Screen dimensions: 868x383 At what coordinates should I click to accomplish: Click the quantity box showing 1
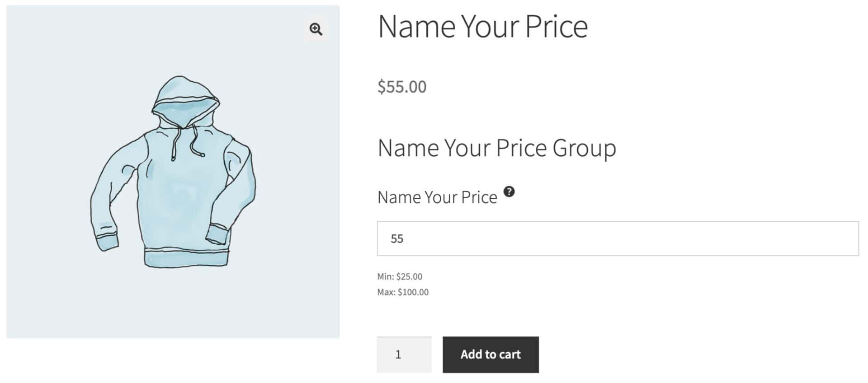pos(404,355)
